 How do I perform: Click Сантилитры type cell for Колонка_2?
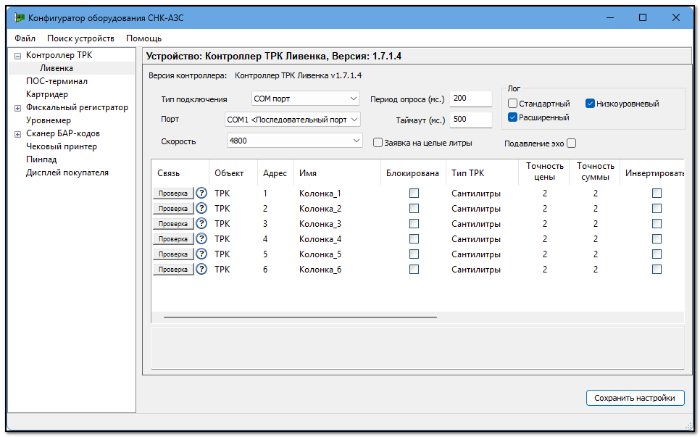tap(476, 208)
